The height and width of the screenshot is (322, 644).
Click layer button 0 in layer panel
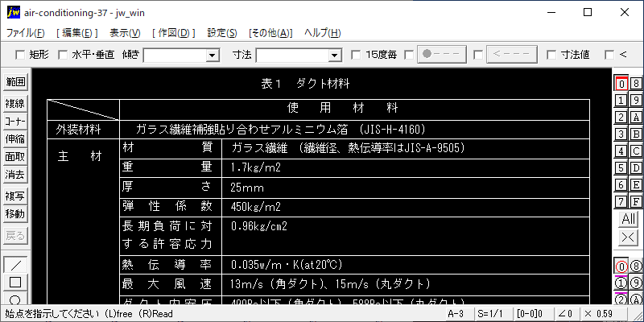pyautogui.click(x=621, y=83)
